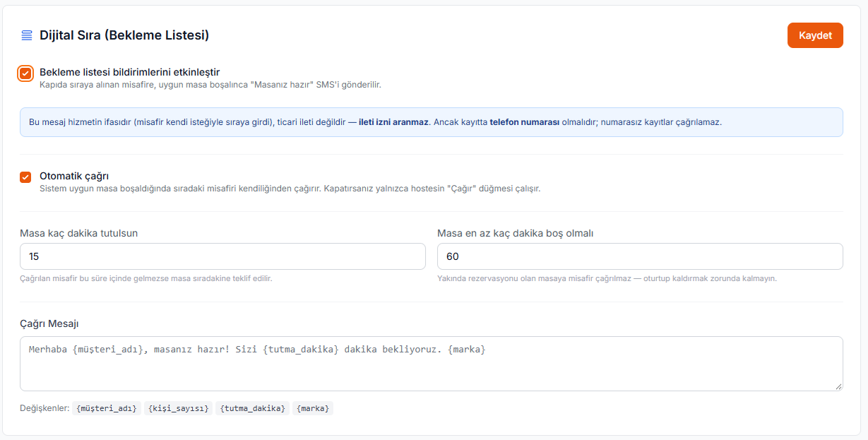
Task: Focus the Masa kaç dakika tutulsun field
Action: tap(222, 256)
